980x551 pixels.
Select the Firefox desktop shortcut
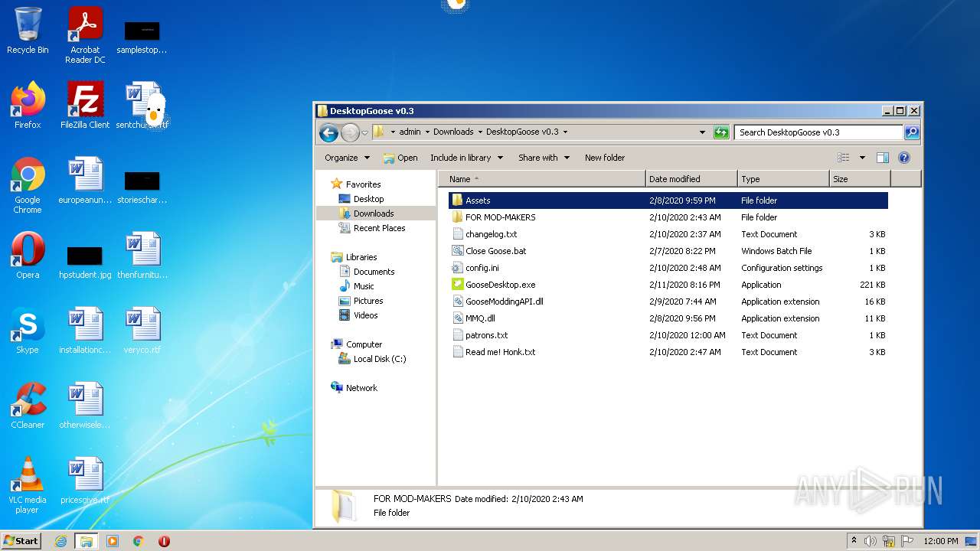click(x=28, y=106)
